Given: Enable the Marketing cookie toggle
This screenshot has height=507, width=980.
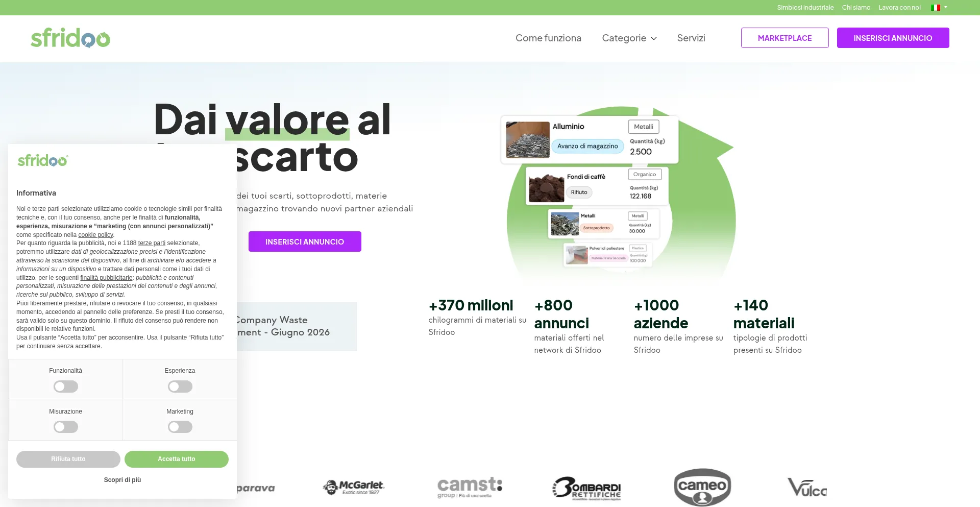Looking at the screenshot, I should (180, 427).
